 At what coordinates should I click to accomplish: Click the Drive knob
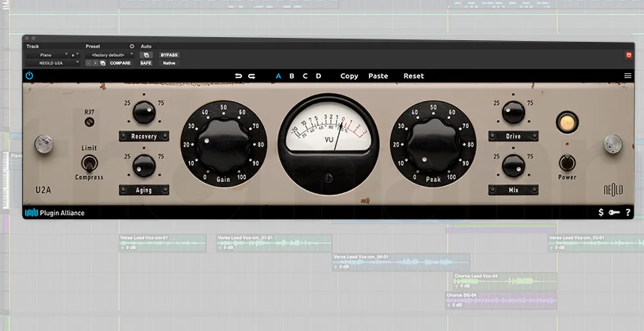[514, 112]
